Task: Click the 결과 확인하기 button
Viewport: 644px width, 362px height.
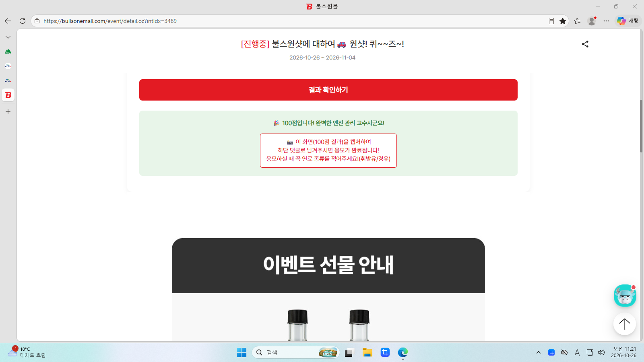Action: tap(328, 90)
